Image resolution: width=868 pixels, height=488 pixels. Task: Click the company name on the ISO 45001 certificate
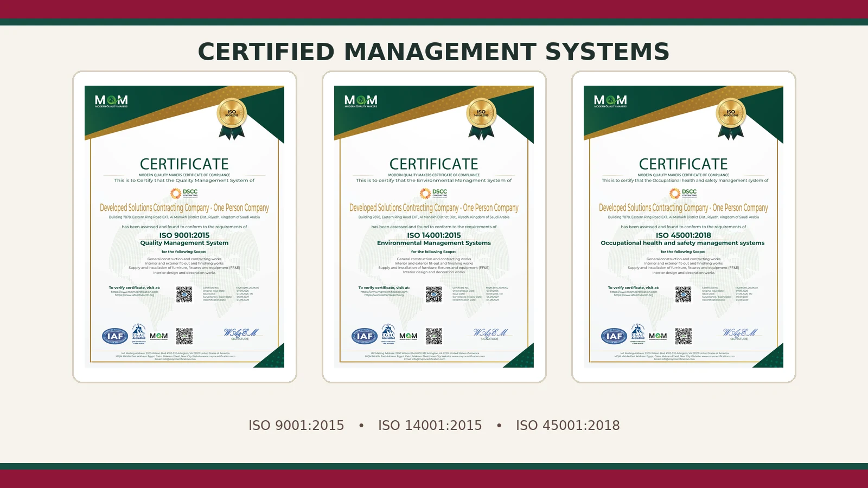[684, 208]
